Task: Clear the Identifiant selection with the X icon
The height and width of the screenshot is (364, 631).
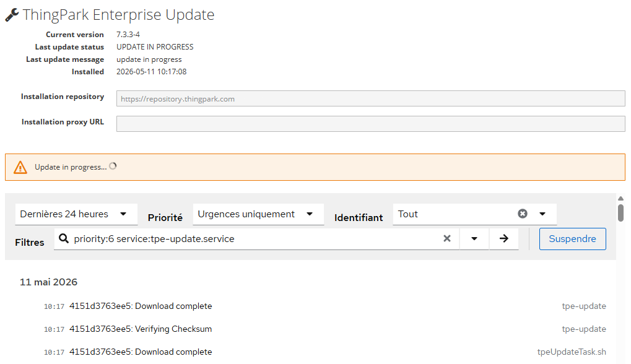Action: 523,214
